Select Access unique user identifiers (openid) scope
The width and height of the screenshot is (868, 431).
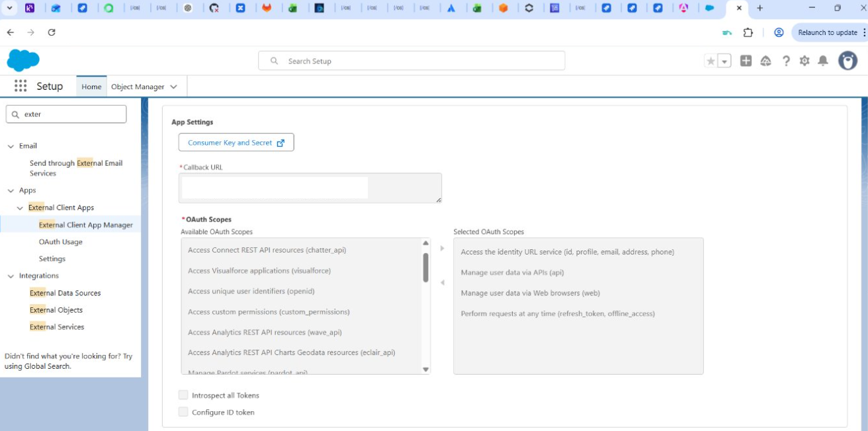[x=251, y=291]
